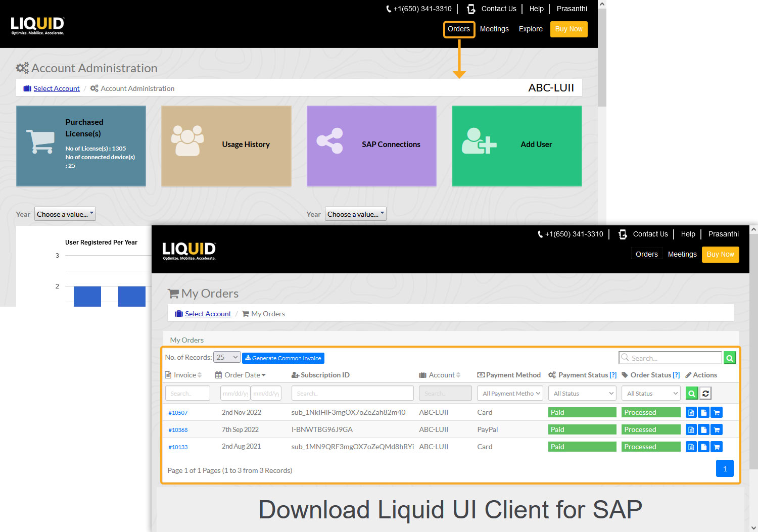Image resolution: width=758 pixels, height=532 pixels.
Task: Open Order Status All Status dropdown
Action: click(x=651, y=393)
